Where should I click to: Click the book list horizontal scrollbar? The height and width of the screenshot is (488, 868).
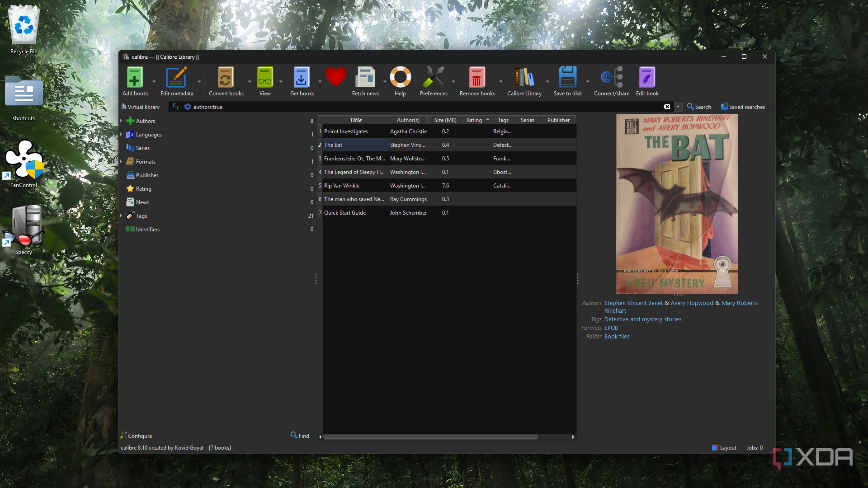(430, 437)
